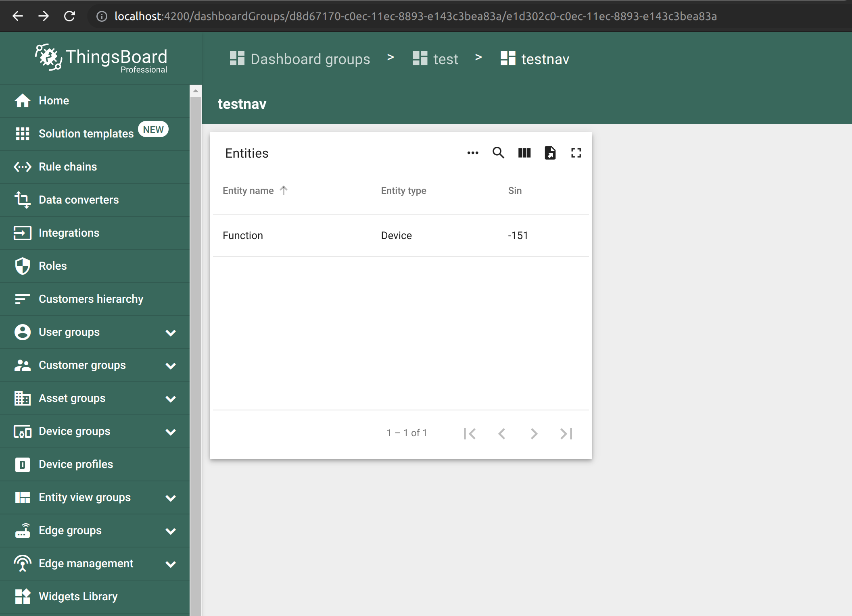Expand Asset groups submenu
Image resolution: width=852 pixels, height=616 pixels.
point(171,399)
